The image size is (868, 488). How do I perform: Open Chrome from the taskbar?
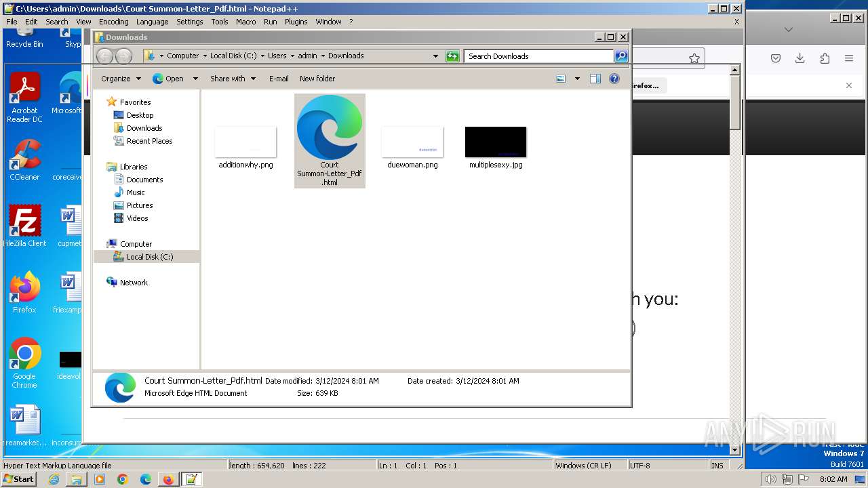tap(122, 479)
